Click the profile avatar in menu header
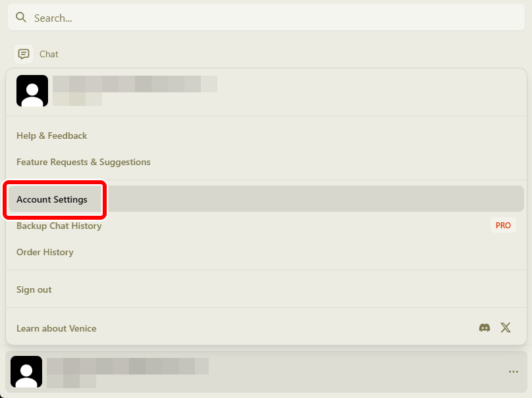Image resolution: width=532 pixels, height=398 pixels. tap(32, 91)
